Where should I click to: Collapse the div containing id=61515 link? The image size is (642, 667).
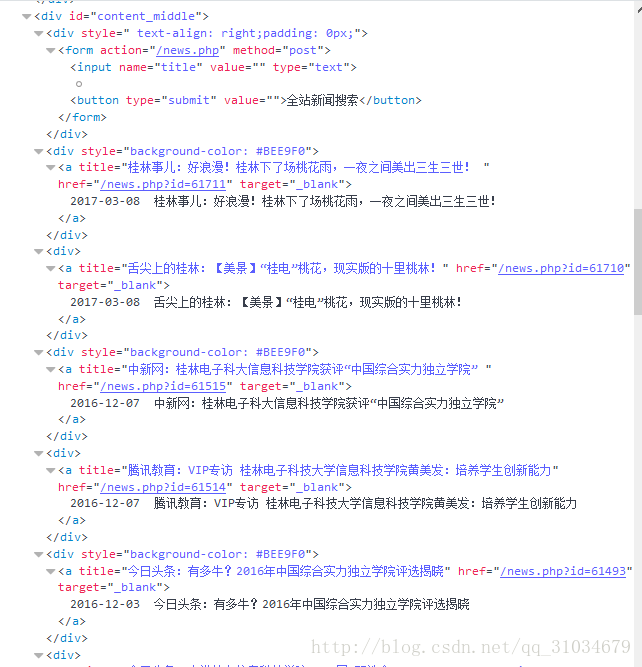tap(39, 353)
